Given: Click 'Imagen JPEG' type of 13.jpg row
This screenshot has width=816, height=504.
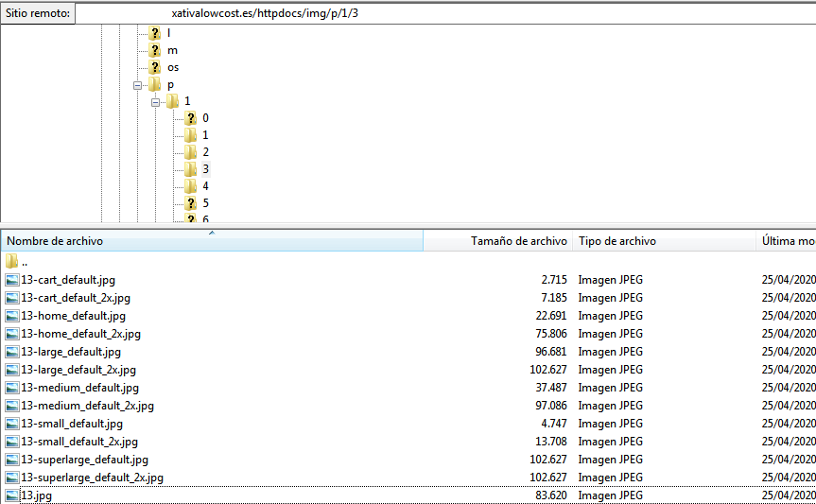Looking at the screenshot, I should coord(611,495).
